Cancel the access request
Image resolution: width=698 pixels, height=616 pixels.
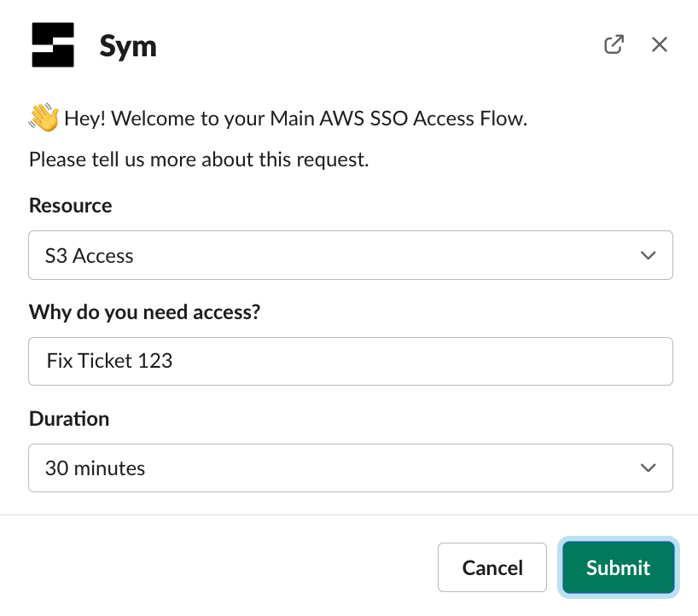tap(492, 567)
